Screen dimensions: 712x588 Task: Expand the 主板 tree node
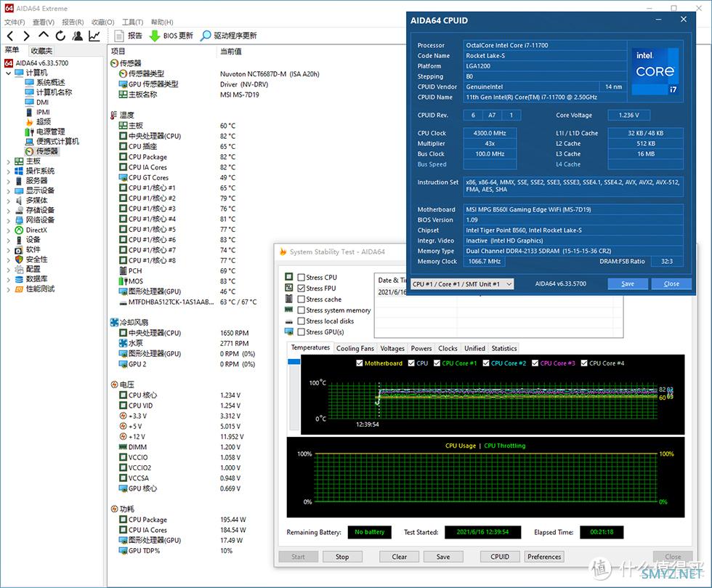click(9, 161)
